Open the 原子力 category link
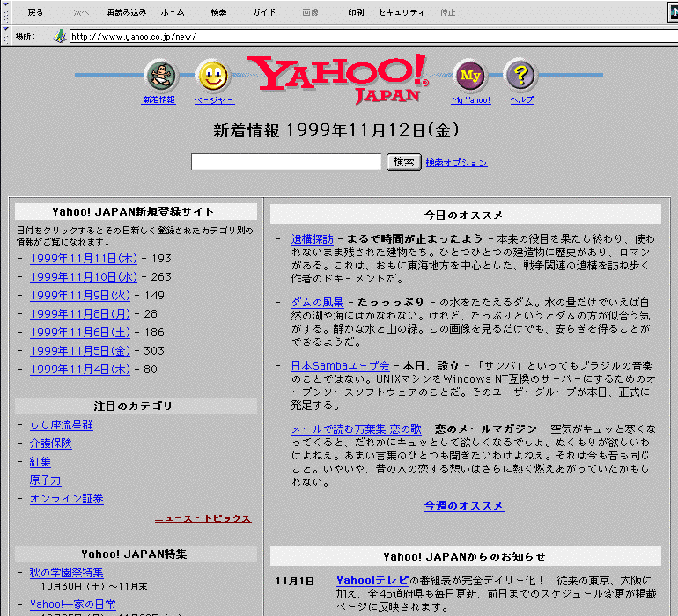 [46, 480]
